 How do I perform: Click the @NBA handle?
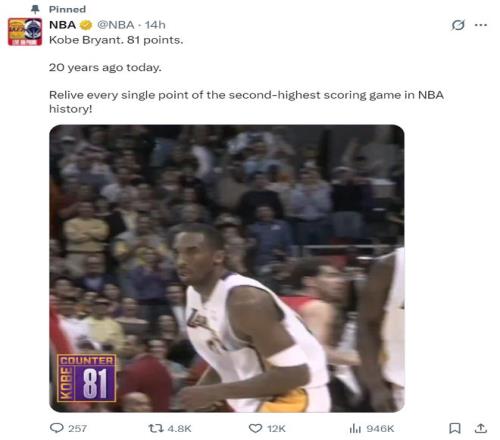click(x=116, y=25)
